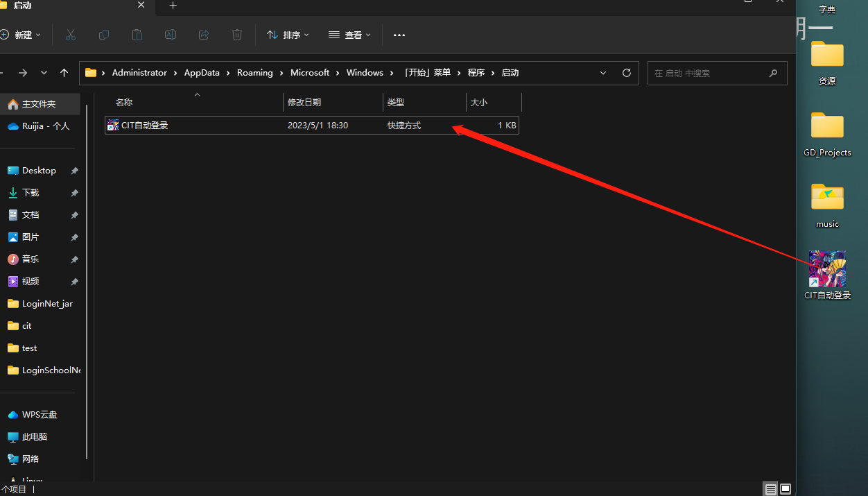Screen dimensions: 868x496
Task: Click the Refresh button in address bar
Action: pos(627,73)
